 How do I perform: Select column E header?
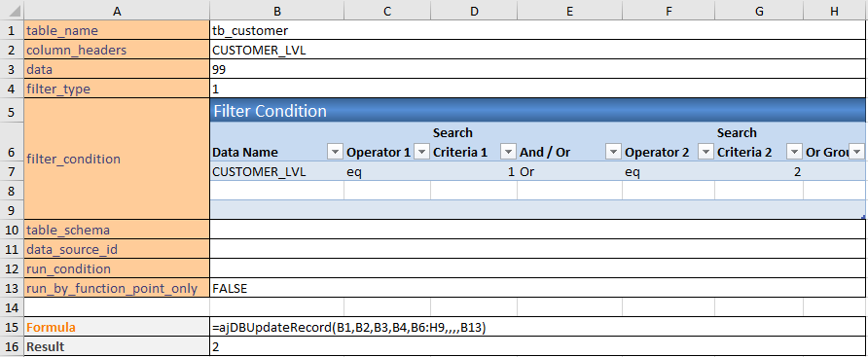point(569,10)
